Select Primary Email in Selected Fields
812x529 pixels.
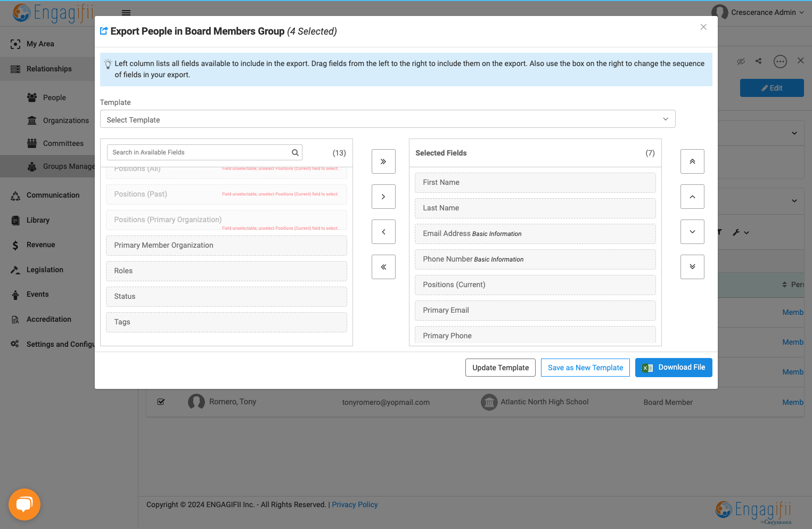pyautogui.click(x=535, y=311)
